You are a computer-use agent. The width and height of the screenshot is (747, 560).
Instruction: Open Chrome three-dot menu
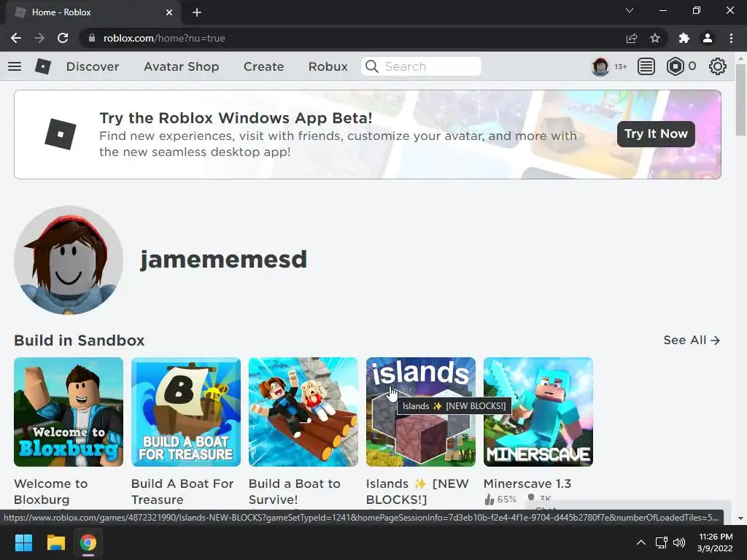(x=731, y=38)
